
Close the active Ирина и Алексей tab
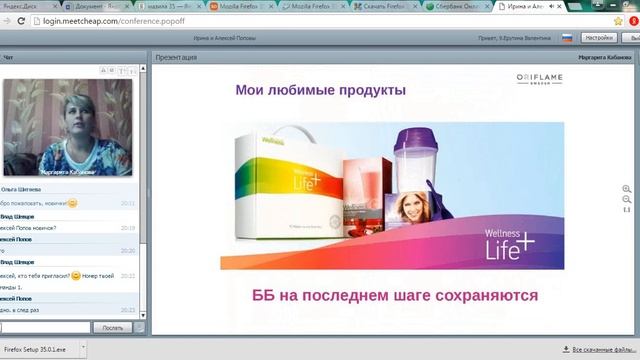click(559, 7)
